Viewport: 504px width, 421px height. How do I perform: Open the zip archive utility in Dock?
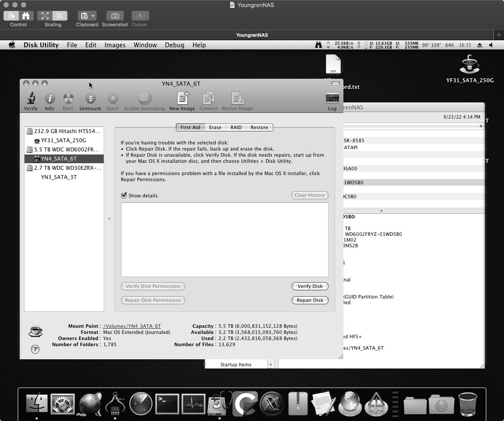point(298,403)
